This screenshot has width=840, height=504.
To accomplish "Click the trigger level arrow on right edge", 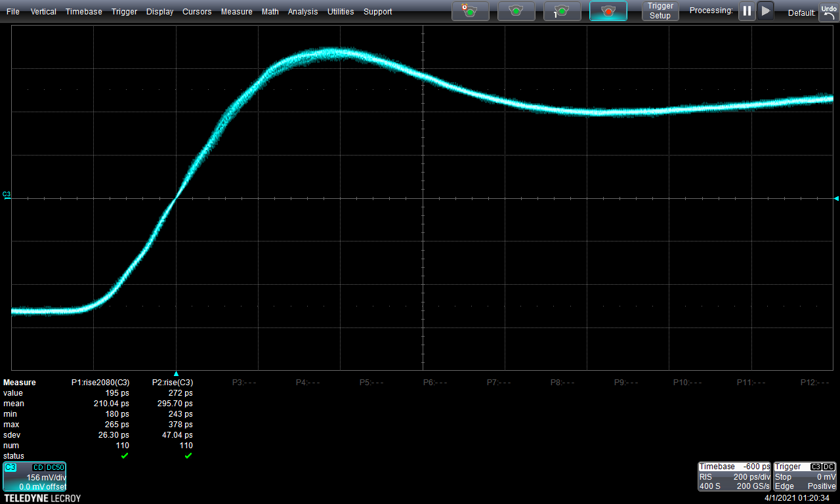I will tap(836, 198).
